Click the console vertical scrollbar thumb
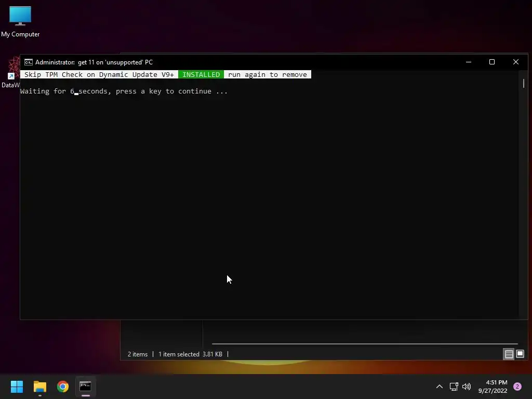The width and height of the screenshot is (532, 399). [x=524, y=83]
